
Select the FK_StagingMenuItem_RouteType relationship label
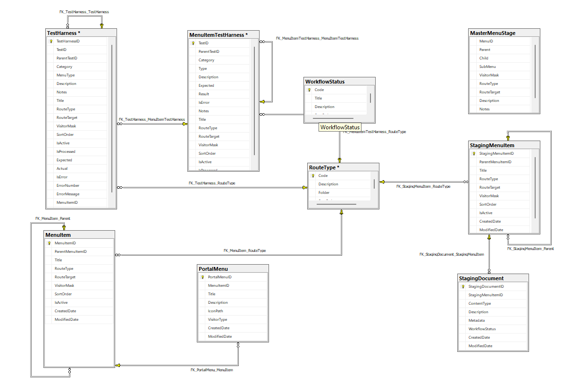(423, 187)
